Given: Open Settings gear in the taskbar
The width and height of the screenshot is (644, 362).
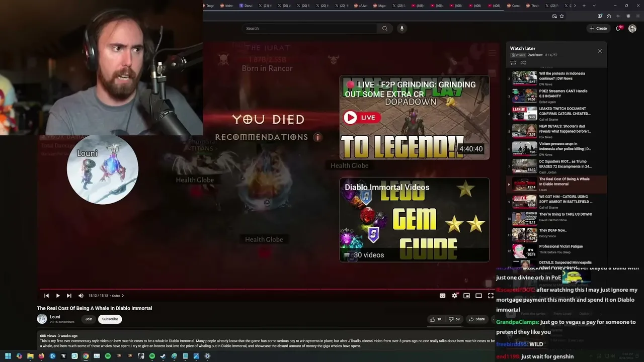Looking at the screenshot, I should (207, 356).
